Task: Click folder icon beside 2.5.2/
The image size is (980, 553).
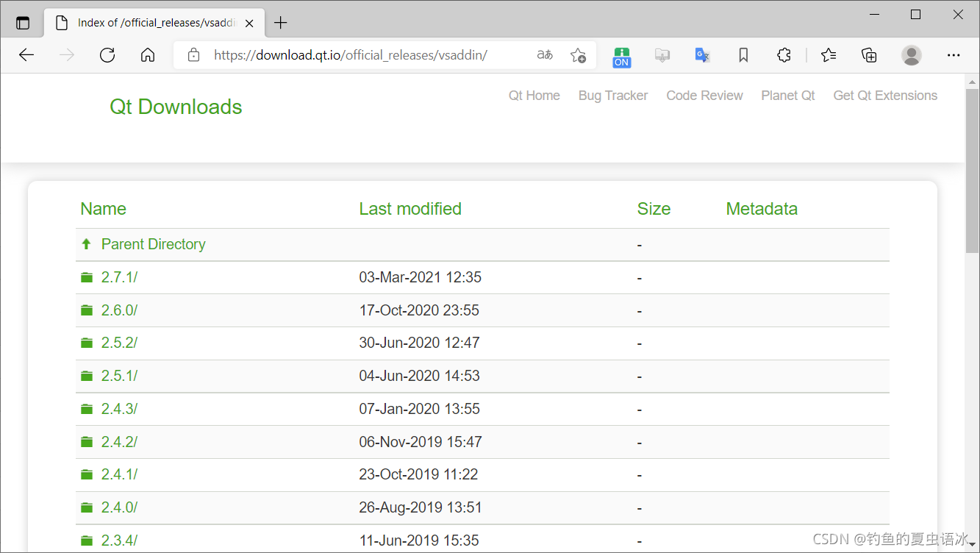Action: (x=87, y=343)
